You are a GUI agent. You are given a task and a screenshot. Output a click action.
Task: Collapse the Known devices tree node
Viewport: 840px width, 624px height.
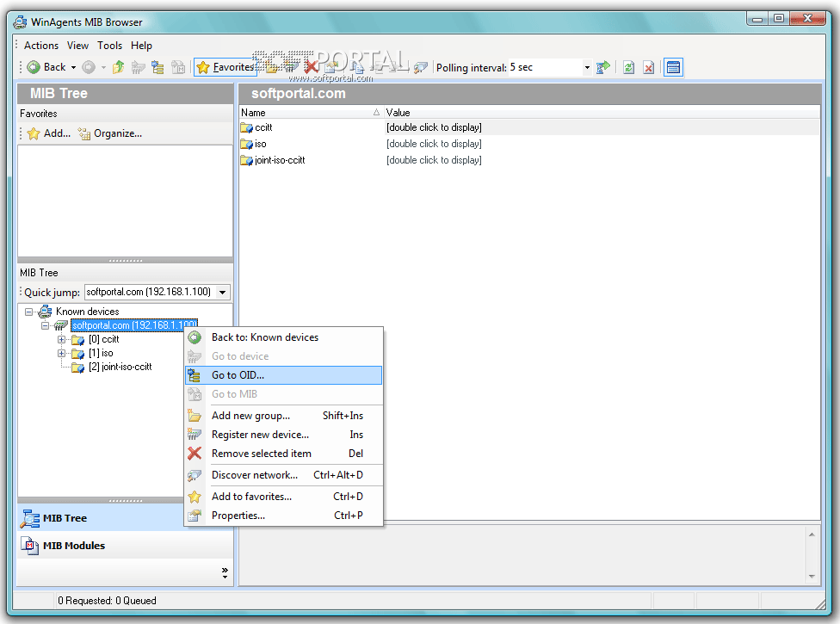pos(29,312)
